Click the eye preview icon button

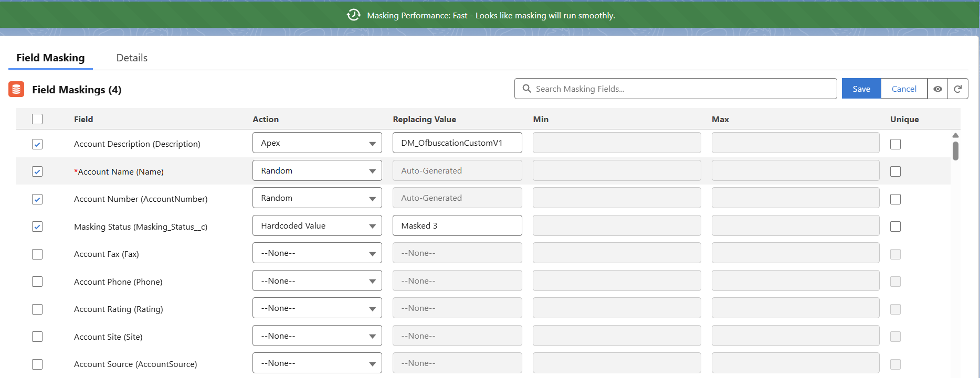pyautogui.click(x=937, y=89)
